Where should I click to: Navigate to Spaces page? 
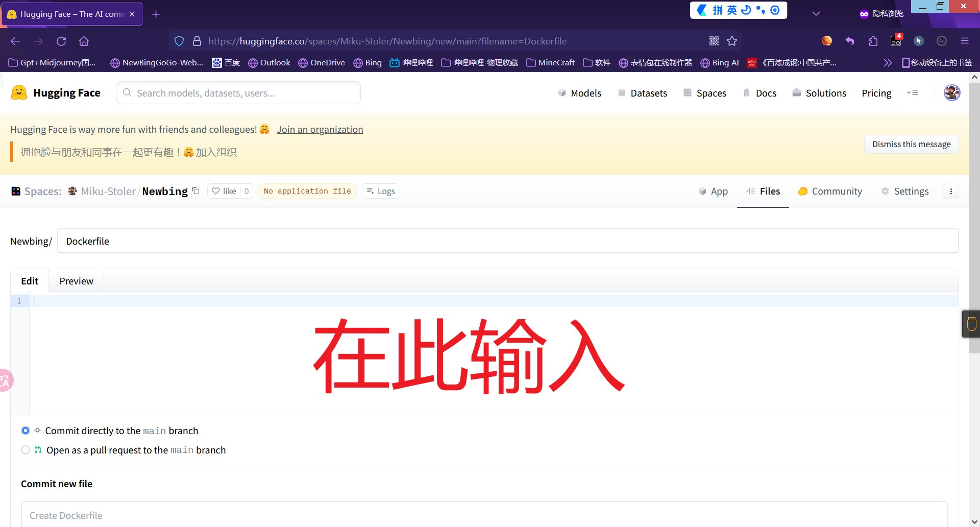704,93
